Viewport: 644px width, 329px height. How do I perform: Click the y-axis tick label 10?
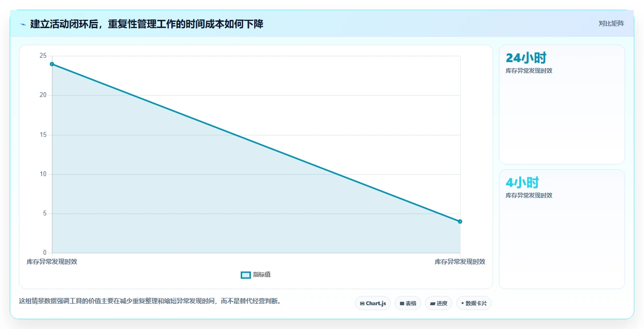(x=43, y=174)
